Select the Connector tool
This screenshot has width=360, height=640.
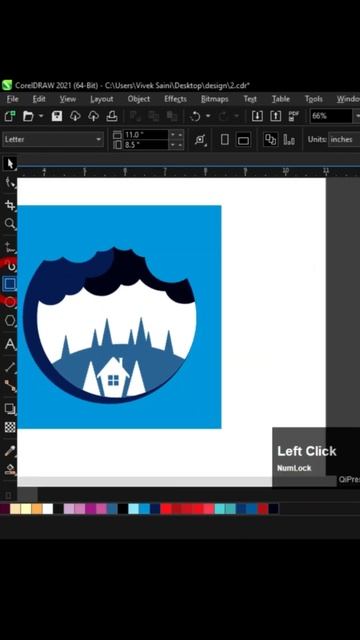coord(10,385)
